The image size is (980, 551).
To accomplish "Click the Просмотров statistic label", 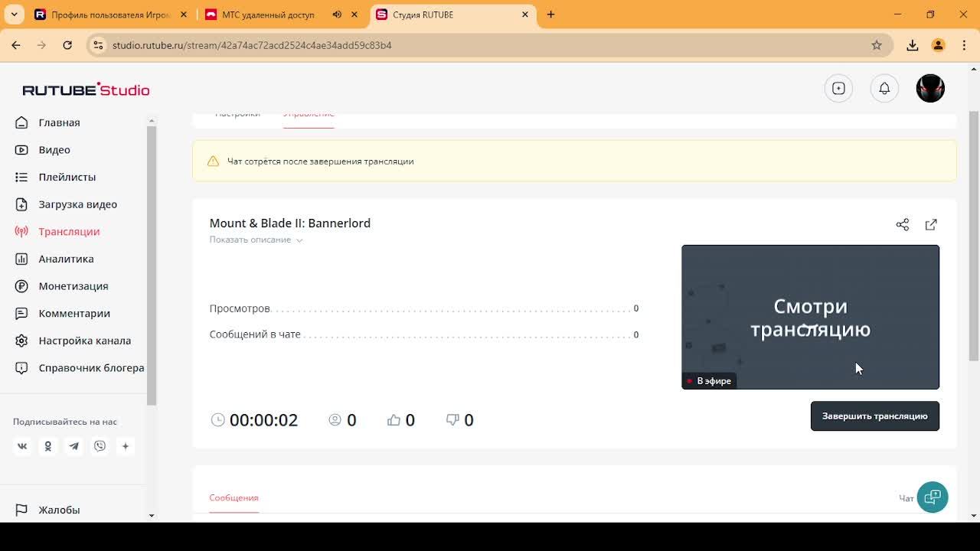I will tap(240, 308).
